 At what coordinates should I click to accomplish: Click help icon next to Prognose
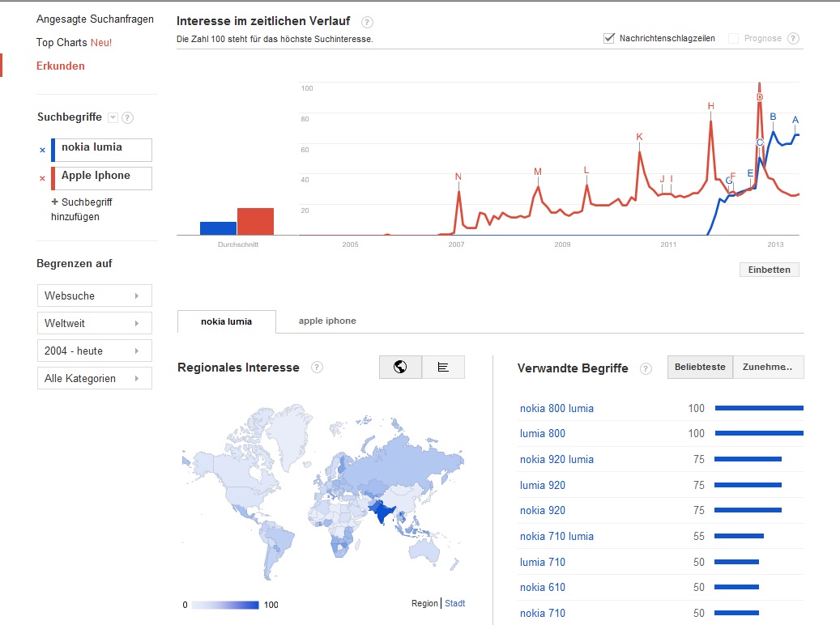[793, 39]
